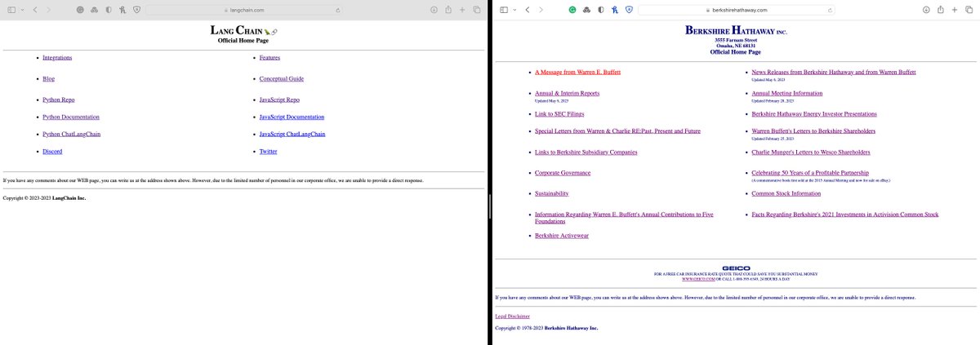Show tab overview in Berkshire Hathaway window
Image resolution: width=980 pixels, height=345 pixels.
click(x=969, y=10)
